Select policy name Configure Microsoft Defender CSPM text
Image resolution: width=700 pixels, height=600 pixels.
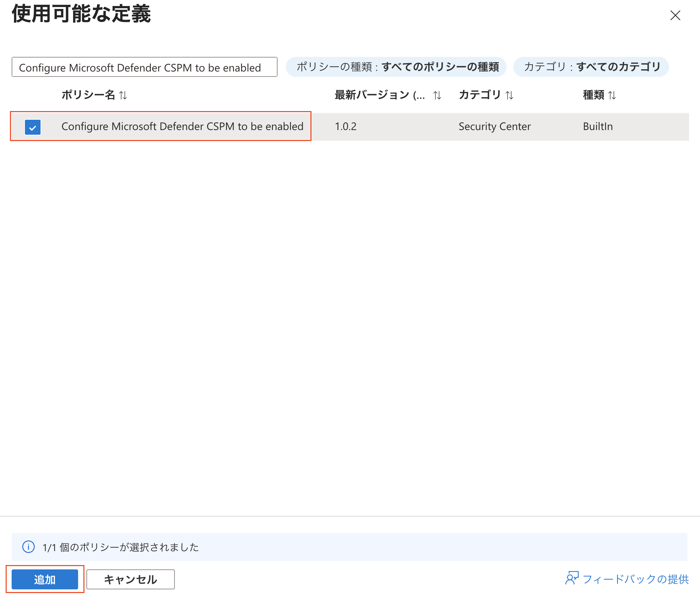[x=182, y=126]
